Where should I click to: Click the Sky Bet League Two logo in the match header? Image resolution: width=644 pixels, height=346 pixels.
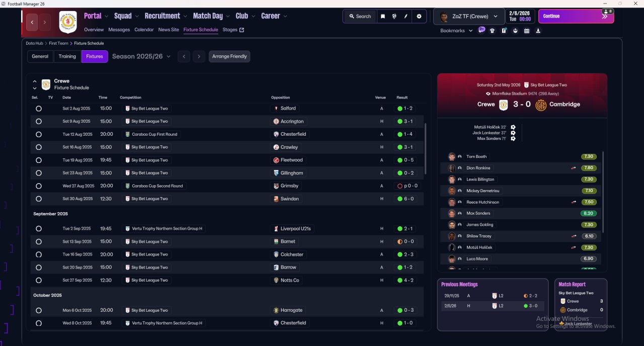coord(526,85)
